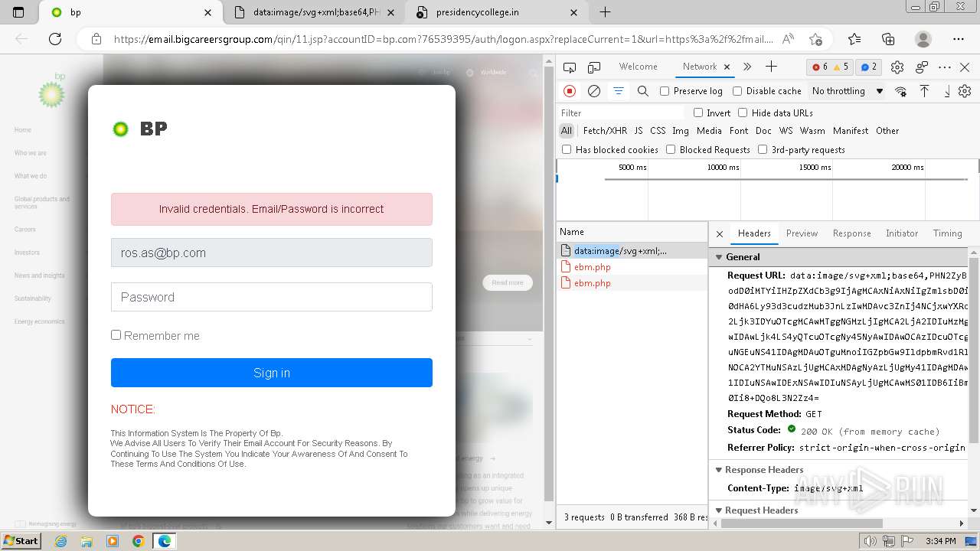Viewport: 980px width, 551px height.
Task: Click the Password input field
Action: 272,297
